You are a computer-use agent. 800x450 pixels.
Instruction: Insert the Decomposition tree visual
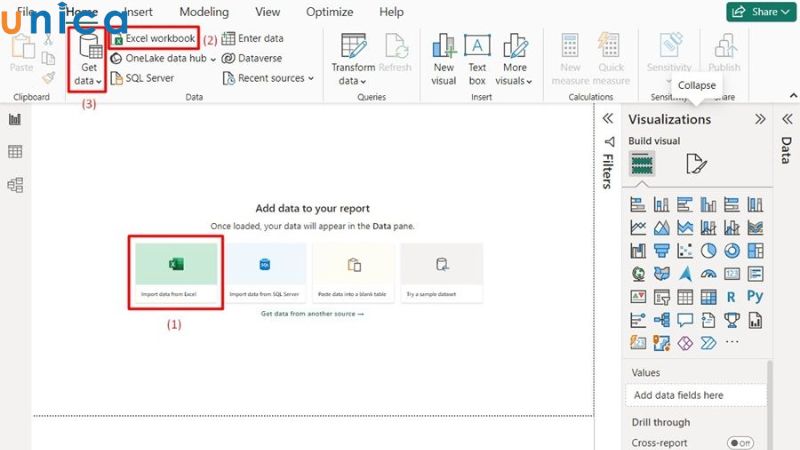point(661,320)
